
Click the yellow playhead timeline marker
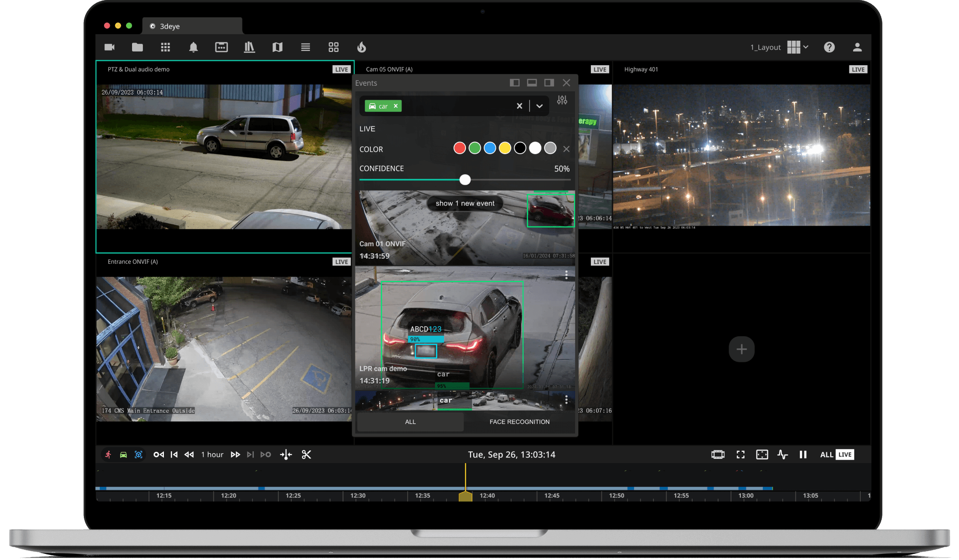(x=465, y=497)
